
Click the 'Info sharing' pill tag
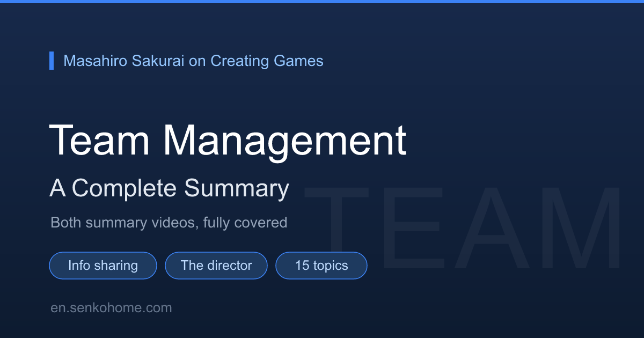[x=103, y=266]
